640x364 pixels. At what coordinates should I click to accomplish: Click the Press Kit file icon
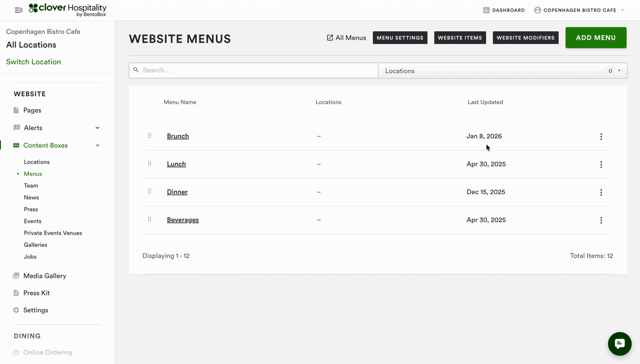click(x=16, y=293)
